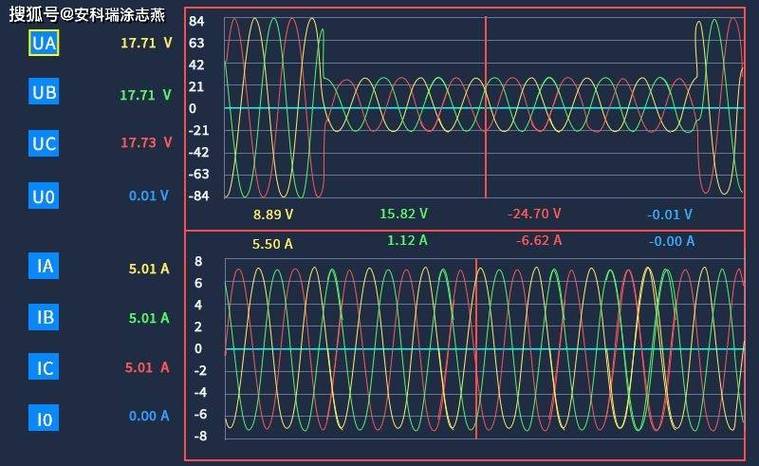Click the instantaneous reading 5.50 A
The width and height of the screenshot is (759, 466).
273,244
